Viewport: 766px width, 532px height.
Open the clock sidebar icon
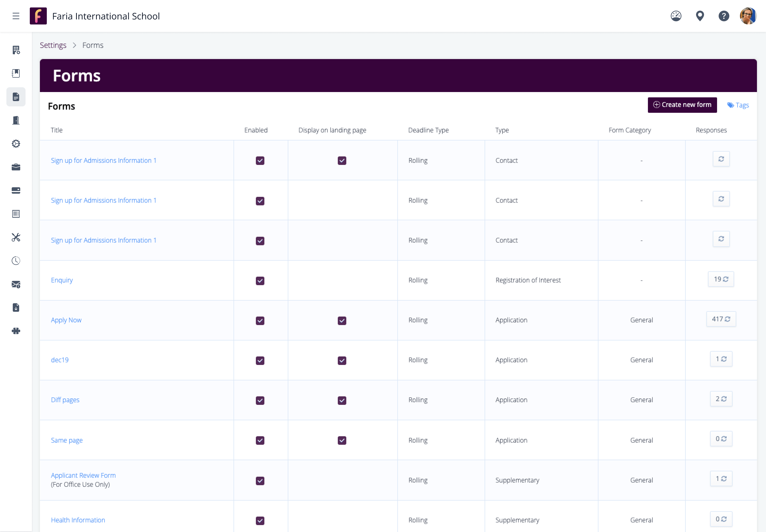click(x=16, y=261)
